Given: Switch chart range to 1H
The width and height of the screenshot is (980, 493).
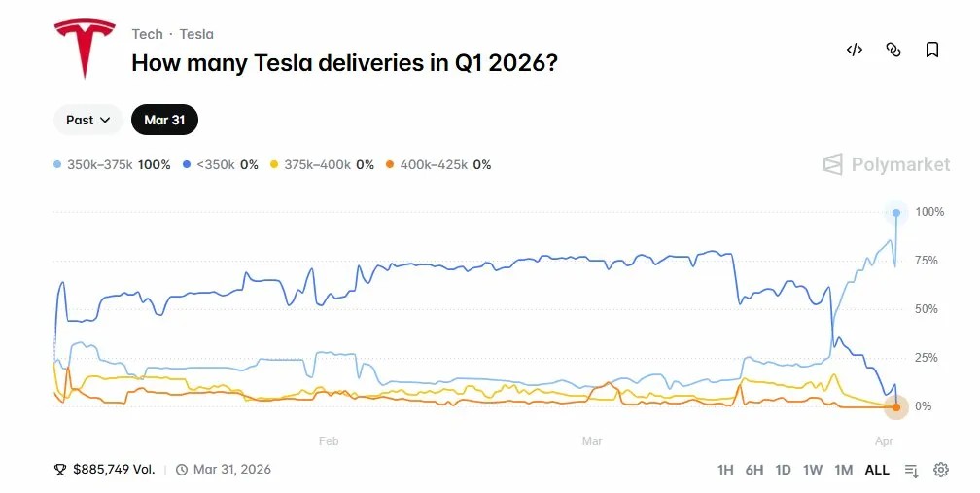Looking at the screenshot, I should [x=725, y=470].
